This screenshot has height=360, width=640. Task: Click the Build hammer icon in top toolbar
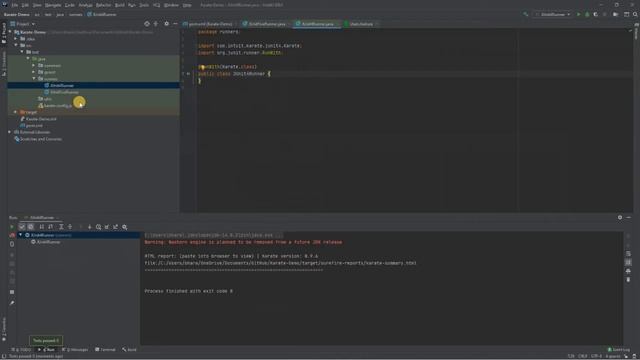(526, 14)
